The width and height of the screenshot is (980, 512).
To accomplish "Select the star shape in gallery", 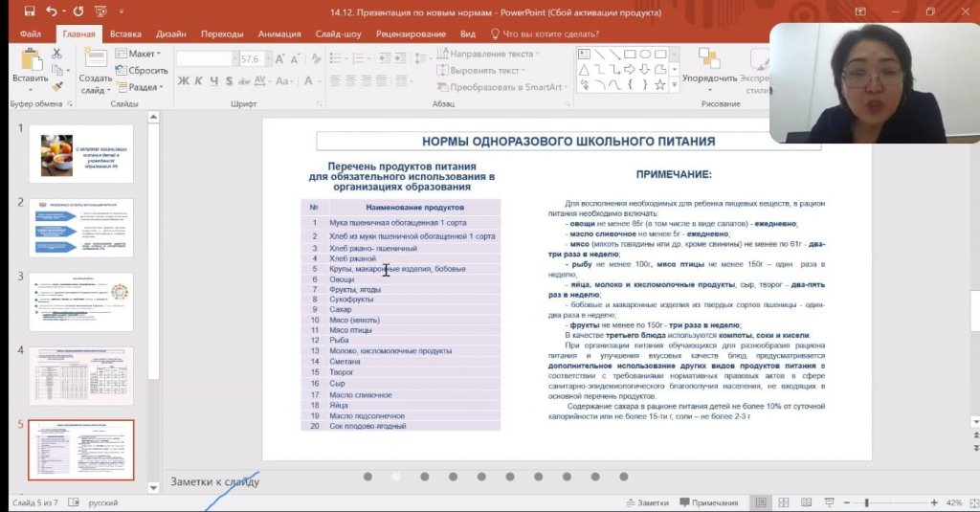I will coord(660,85).
